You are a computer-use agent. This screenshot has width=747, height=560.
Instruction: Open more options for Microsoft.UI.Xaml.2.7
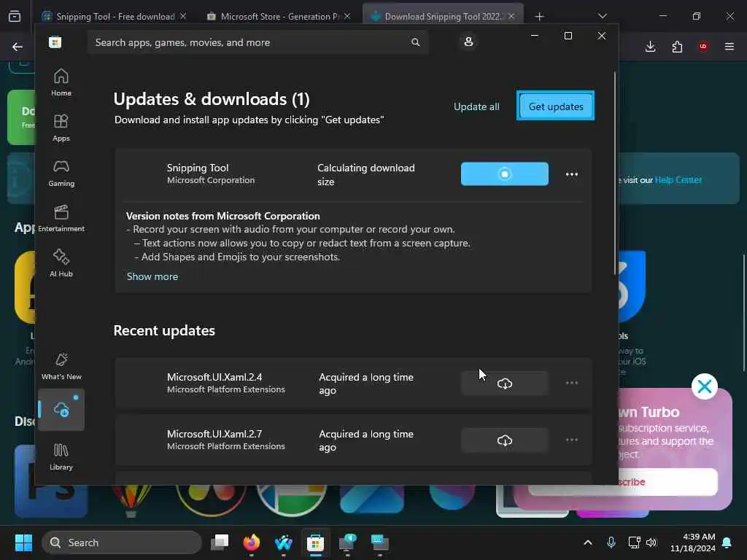[572, 440]
